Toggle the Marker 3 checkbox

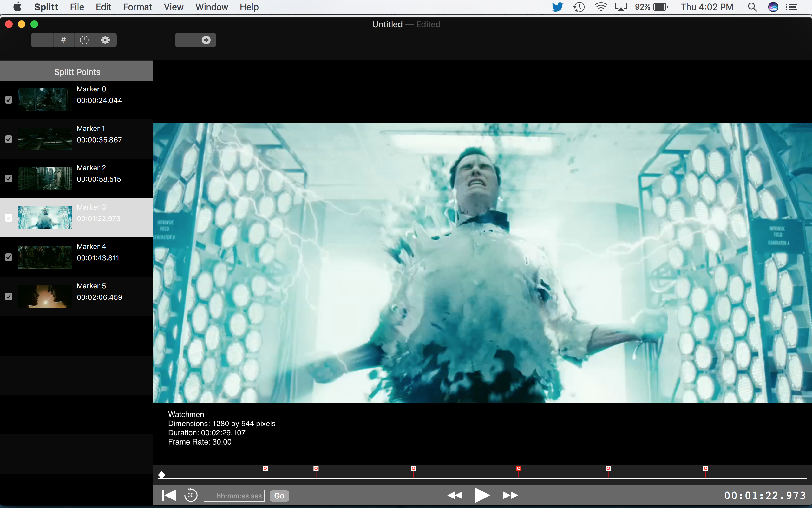point(9,218)
